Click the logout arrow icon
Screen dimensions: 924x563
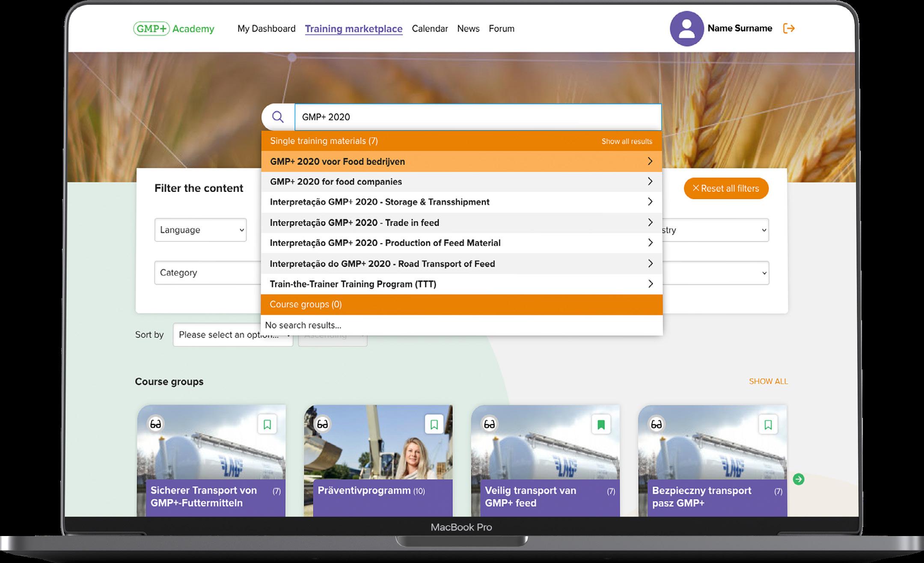[x=788, y=28]
